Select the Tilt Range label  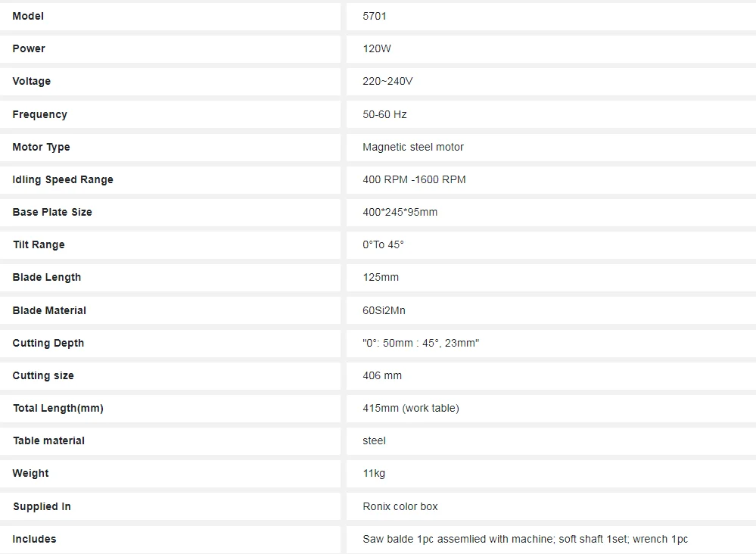39,244
